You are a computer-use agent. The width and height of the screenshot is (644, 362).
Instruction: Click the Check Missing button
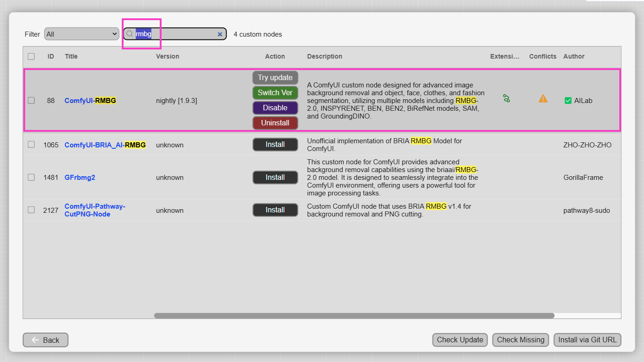coord(520,340)
